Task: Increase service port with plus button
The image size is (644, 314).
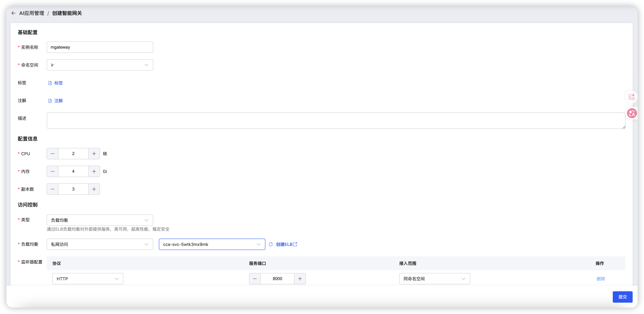Action: (300, 279)
